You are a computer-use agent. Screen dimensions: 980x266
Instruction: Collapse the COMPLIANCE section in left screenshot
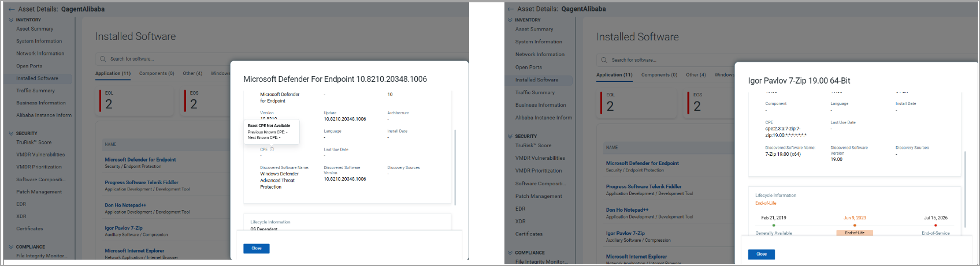(11, 247)
